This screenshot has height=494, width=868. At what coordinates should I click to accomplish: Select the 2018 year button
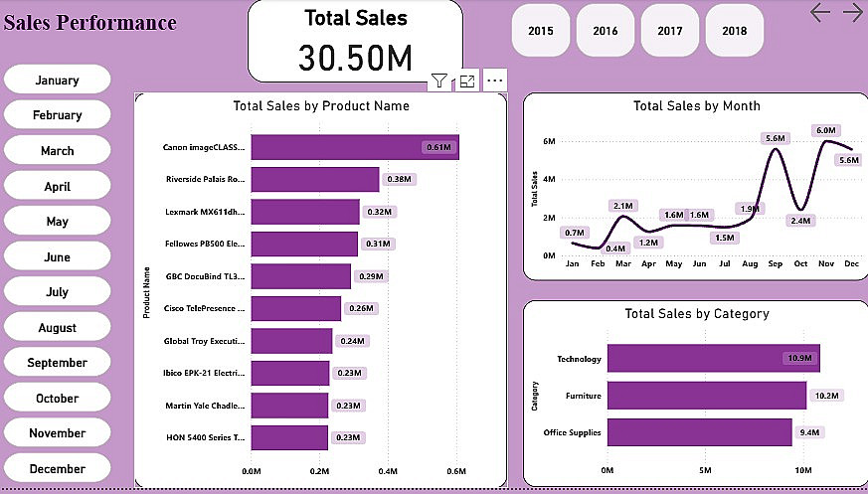(x=735, y=31)
